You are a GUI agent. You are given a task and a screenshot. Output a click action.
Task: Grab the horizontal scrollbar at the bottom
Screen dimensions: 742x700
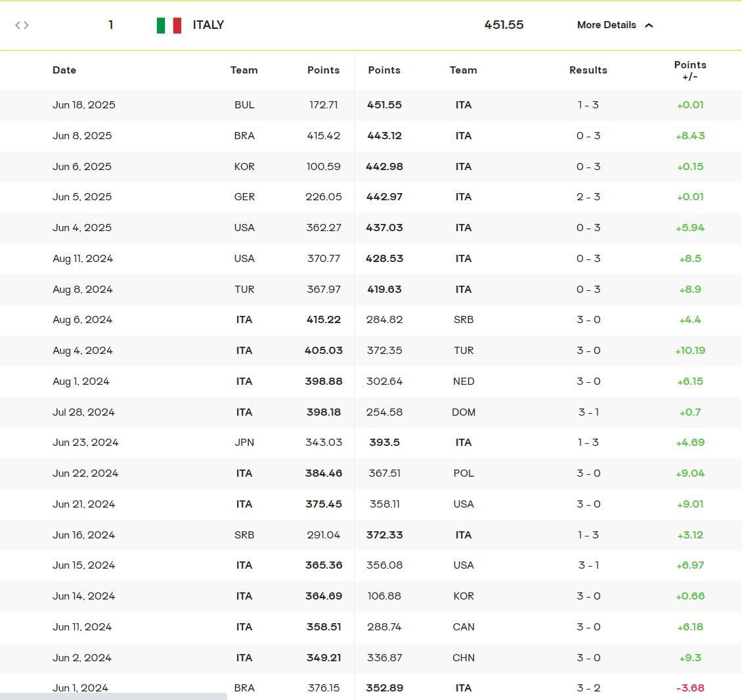click(x=113, y=695)
